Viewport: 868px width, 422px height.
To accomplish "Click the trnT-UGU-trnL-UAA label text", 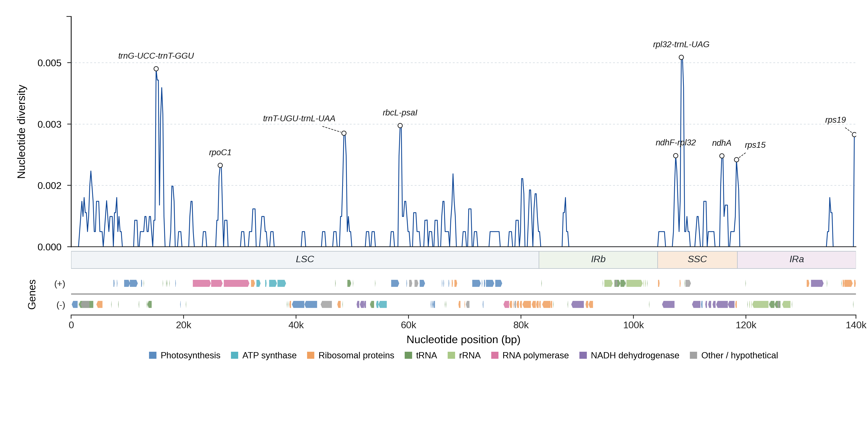I will (299, 119).
